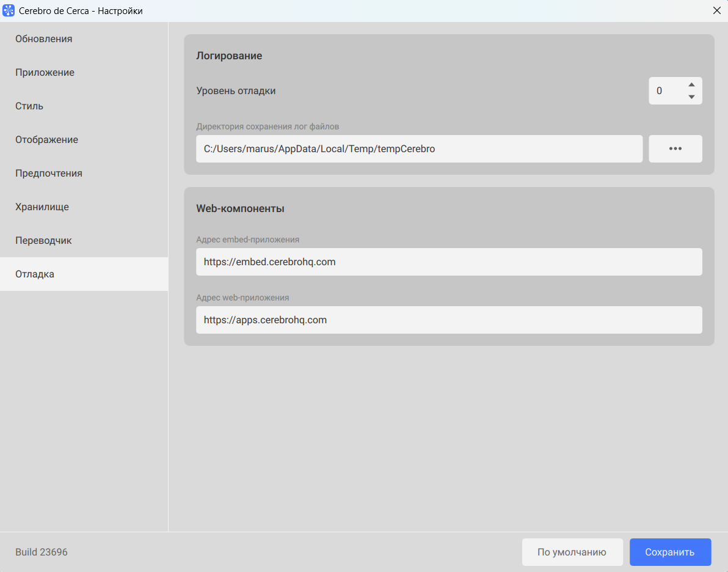
Task: Click the Build 23696 version label
Action: click(x=42, y=552)
